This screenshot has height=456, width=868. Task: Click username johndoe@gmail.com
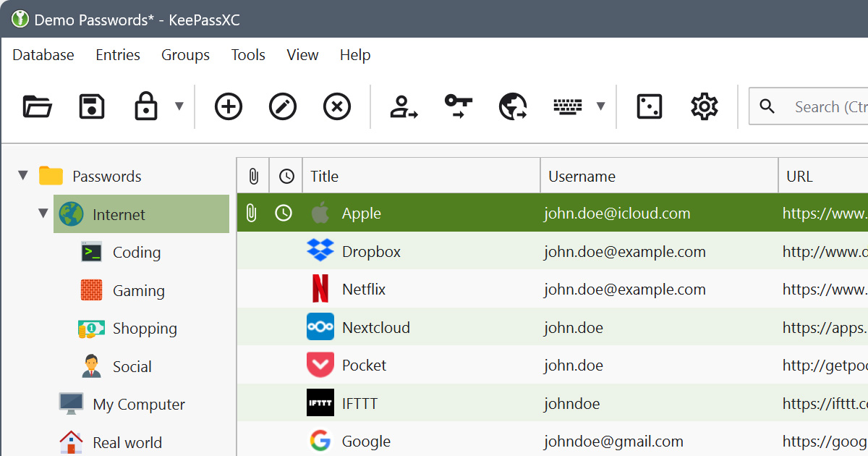613,442
